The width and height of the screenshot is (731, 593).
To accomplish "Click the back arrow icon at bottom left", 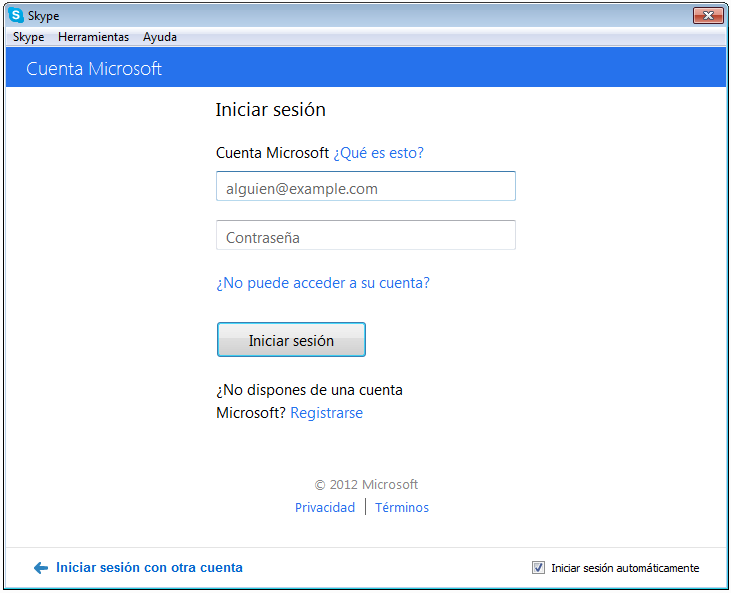I will coord(41,568).
